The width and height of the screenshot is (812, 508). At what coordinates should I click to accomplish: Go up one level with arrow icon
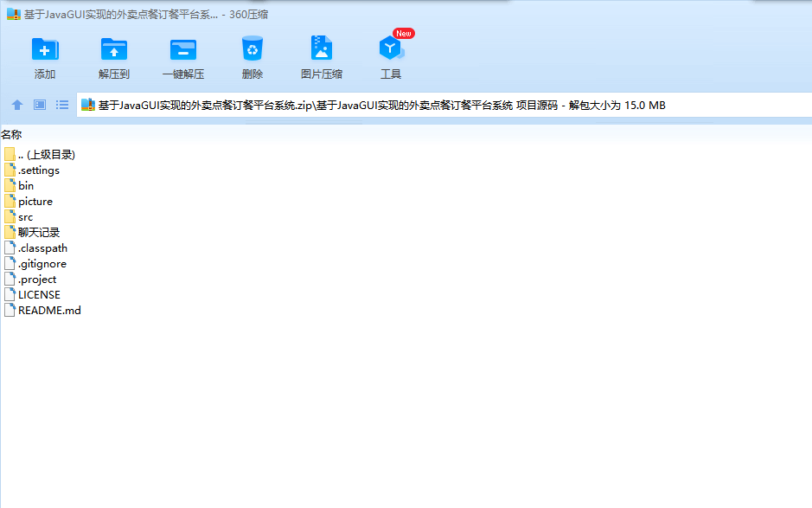pyautogui.click(x=17, y=105)
